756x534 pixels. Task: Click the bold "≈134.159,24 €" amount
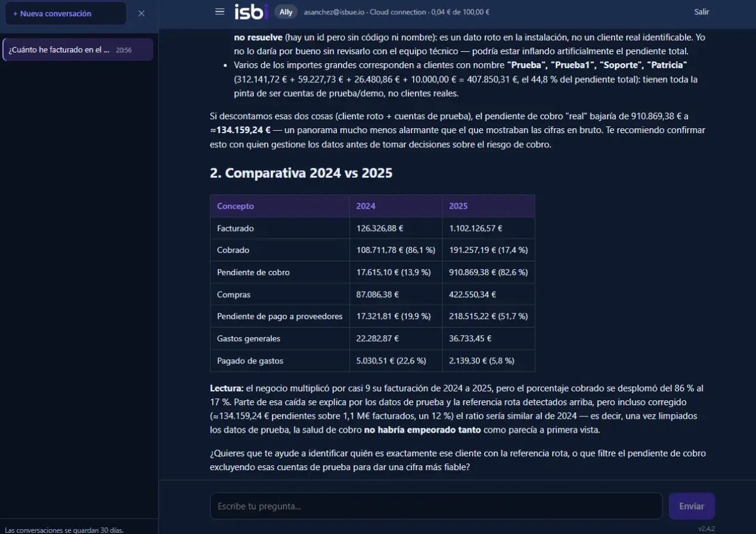(240, 129)
